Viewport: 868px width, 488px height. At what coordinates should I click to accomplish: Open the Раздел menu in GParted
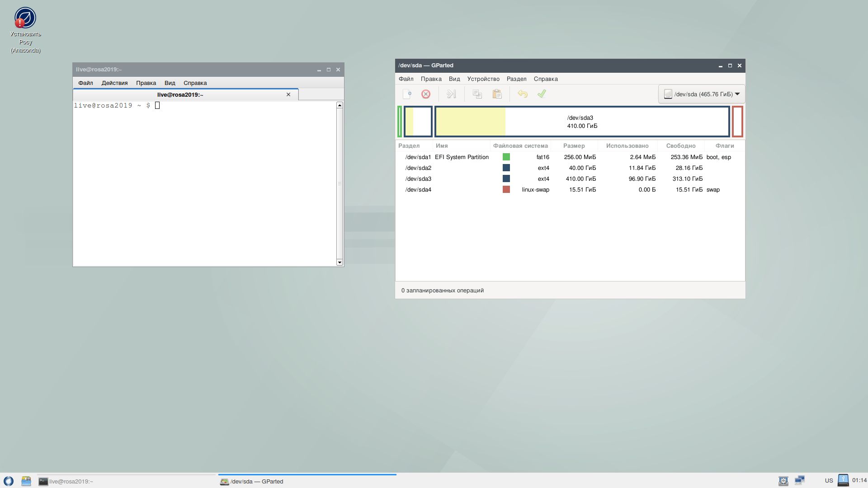(516, 79)
